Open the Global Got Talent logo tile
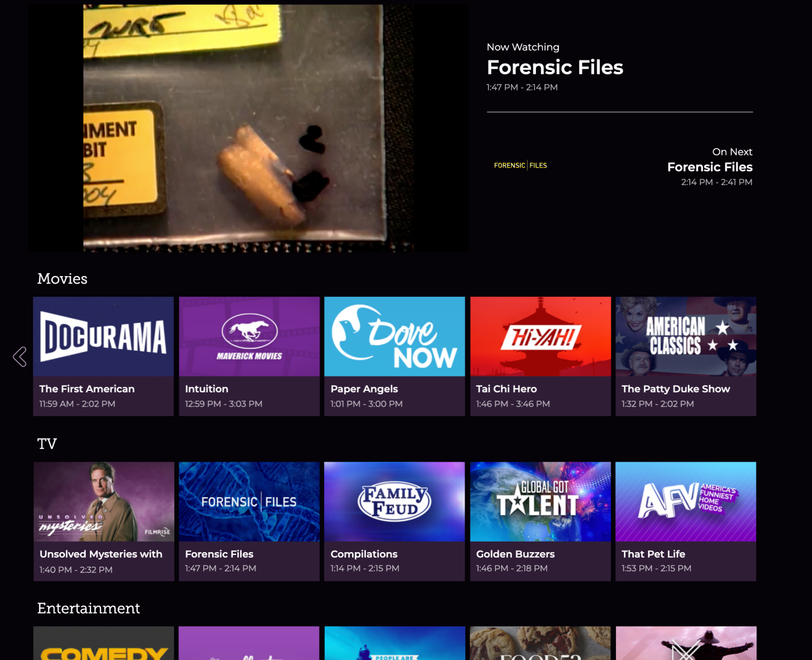This screenshot has height=660, width=812. [x=540, y=502]
